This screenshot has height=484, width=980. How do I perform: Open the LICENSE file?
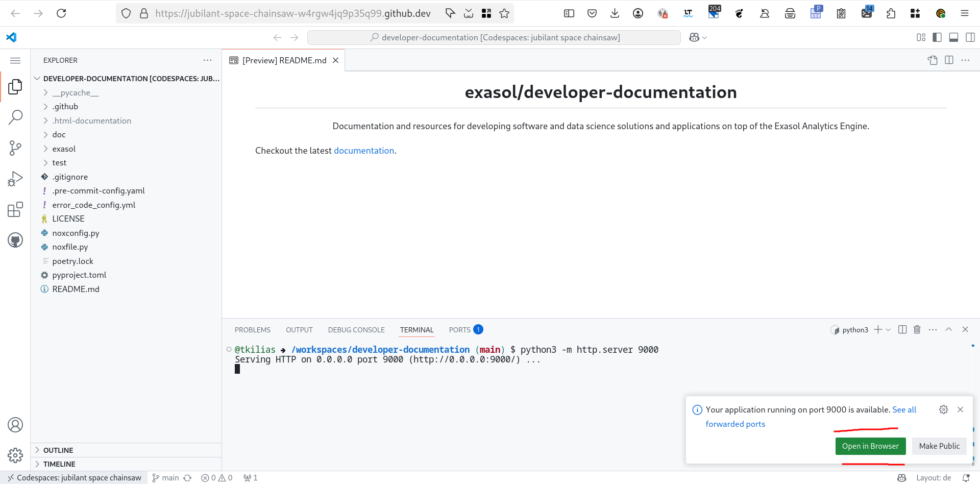pos(126,219)
